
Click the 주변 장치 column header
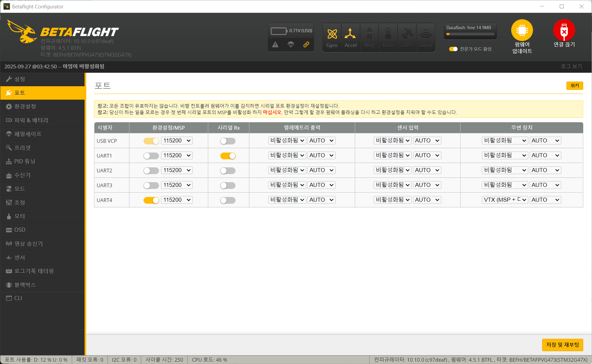522,128
